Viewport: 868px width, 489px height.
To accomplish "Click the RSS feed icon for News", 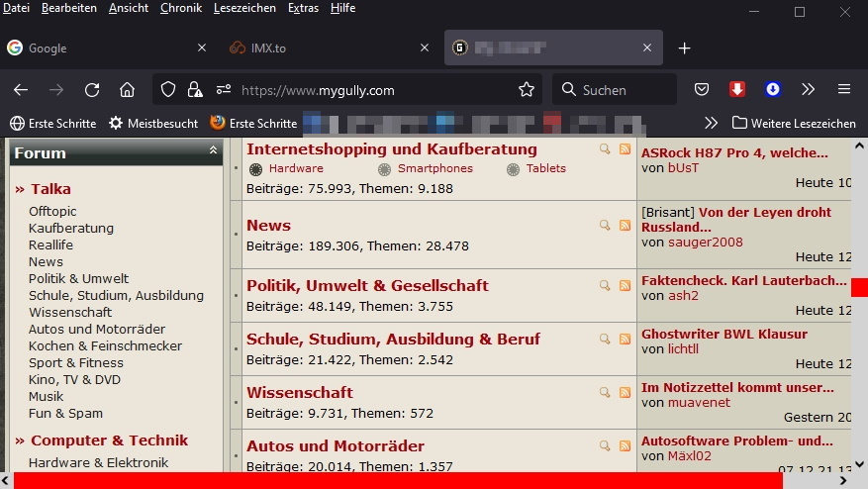I will pos(625,226).
